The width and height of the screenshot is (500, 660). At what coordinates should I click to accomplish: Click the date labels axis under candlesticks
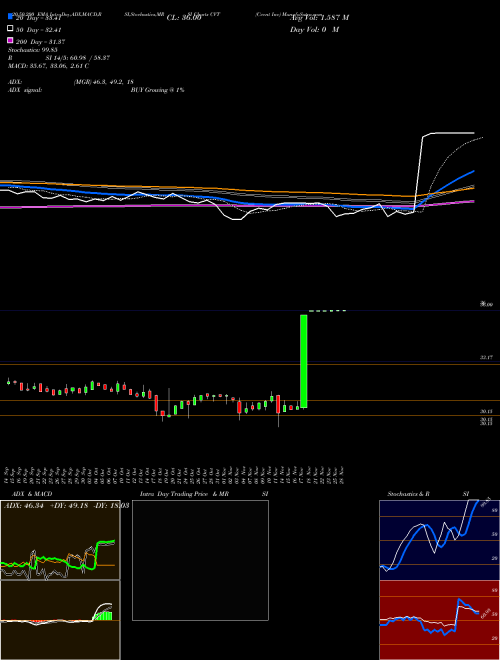coord(175,475)
